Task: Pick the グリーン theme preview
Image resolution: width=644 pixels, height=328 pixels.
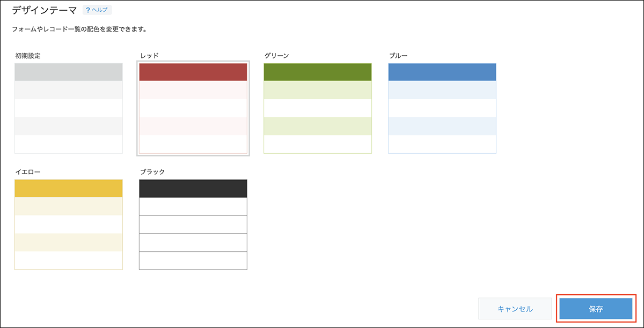Action: 318,108
